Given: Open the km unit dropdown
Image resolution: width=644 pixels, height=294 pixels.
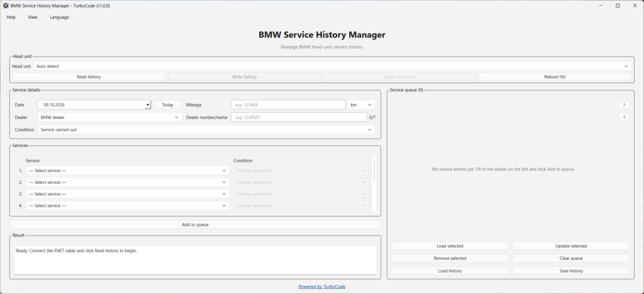Looking at the screenshot, I should coord(362,105).
